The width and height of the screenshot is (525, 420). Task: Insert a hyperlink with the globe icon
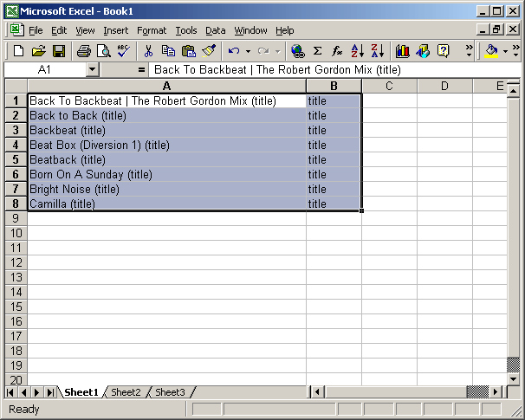coord(298,51)
